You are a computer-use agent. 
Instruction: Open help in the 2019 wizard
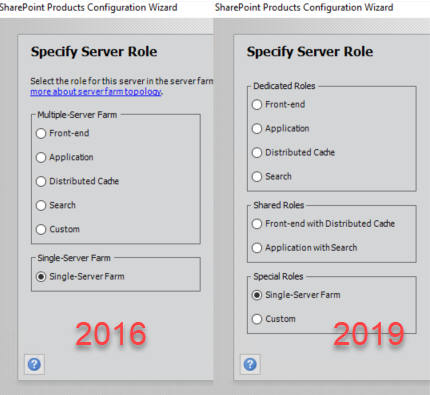point(250,364)
